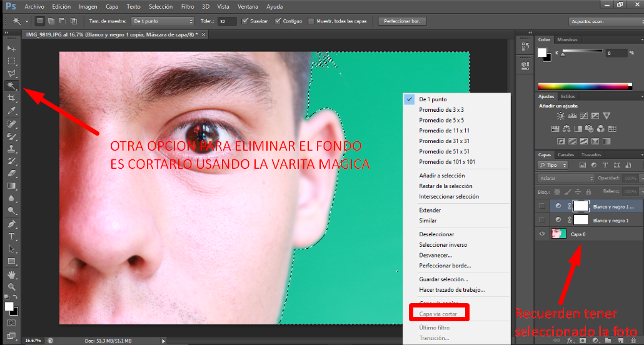This screenshot has height=345, width=644.
Task: Open the Ajustes panel options menu
Action: (641, 96)
